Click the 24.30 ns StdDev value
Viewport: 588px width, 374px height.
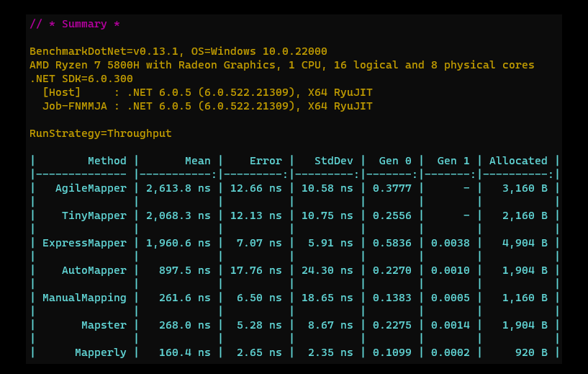point(327,270)
